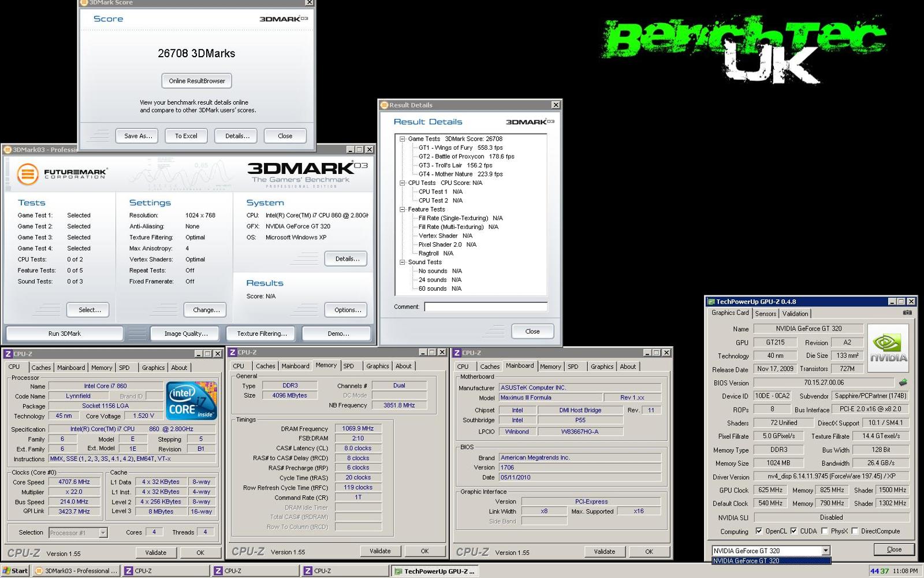Click the GT1 - Wings of Fury result row
924x578 pixels.
coord(460,147)
